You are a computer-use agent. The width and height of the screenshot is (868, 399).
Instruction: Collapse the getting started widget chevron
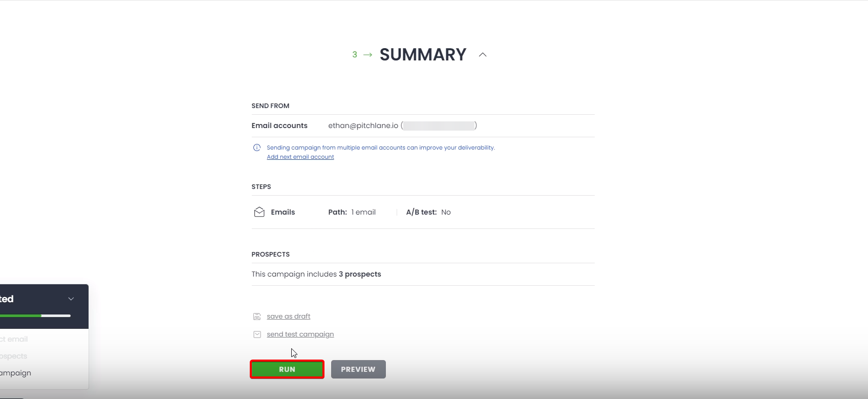point(71,299)
